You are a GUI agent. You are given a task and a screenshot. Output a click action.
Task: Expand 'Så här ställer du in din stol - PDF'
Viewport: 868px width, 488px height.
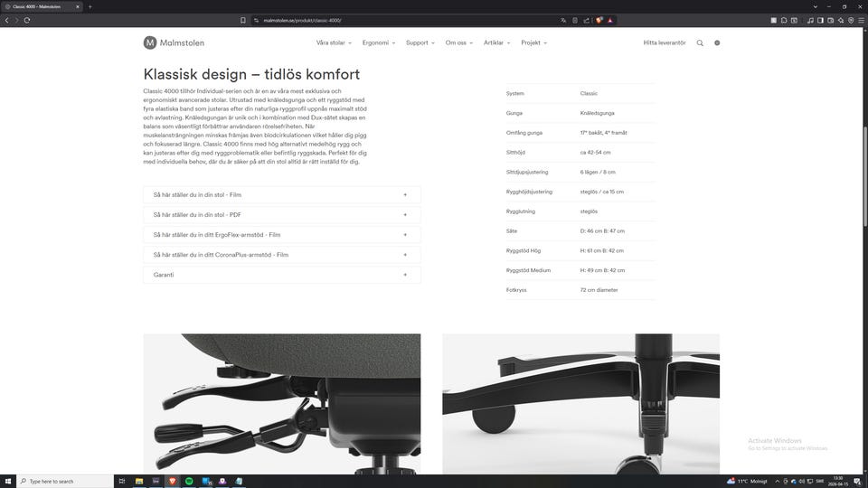tap(282, 215)
